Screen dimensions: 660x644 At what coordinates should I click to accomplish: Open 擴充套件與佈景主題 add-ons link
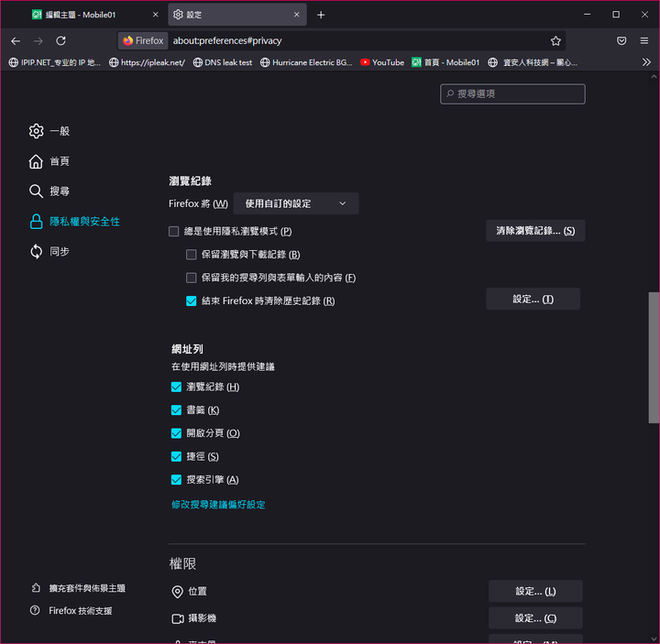tap(78, 588)
